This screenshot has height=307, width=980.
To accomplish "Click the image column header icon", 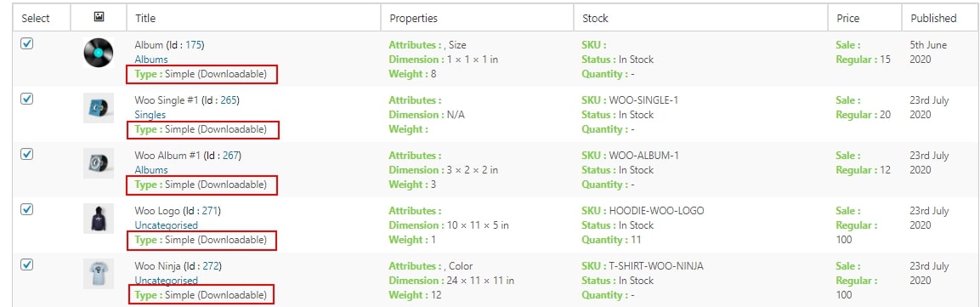I will (x=99, y=18).
